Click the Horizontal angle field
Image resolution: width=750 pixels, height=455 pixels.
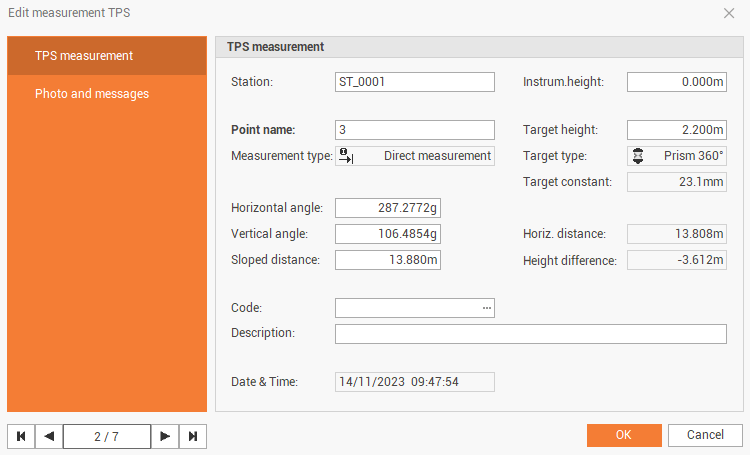[388, 208]
